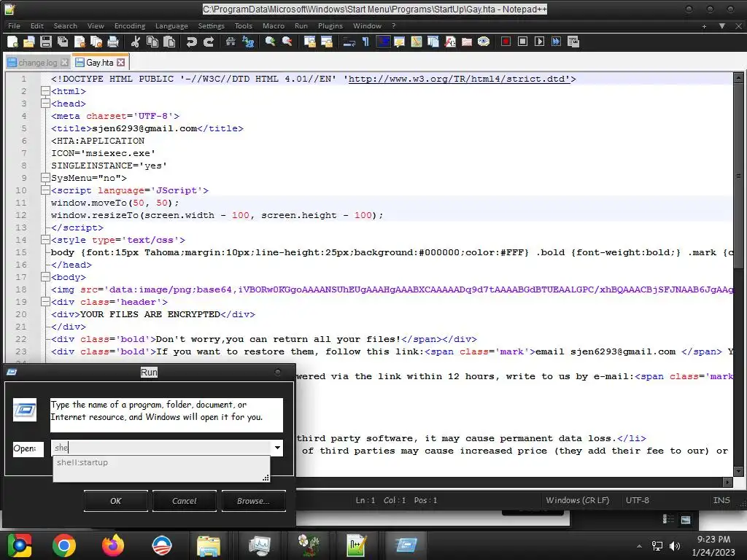Open the Plugins menu
Viewport: 747px width, 560px height.
click(x=330, y=26)
